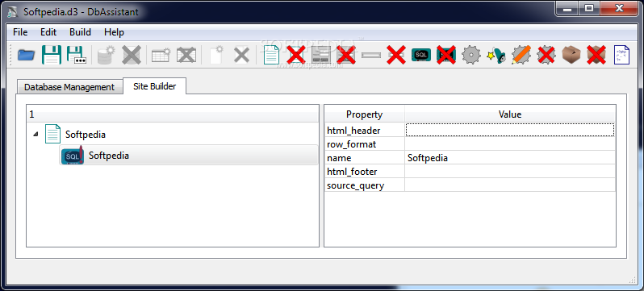This screenshot has width=644, height=291.
Task: Save the project with the floppy disk icon
Action: point(52,55)
